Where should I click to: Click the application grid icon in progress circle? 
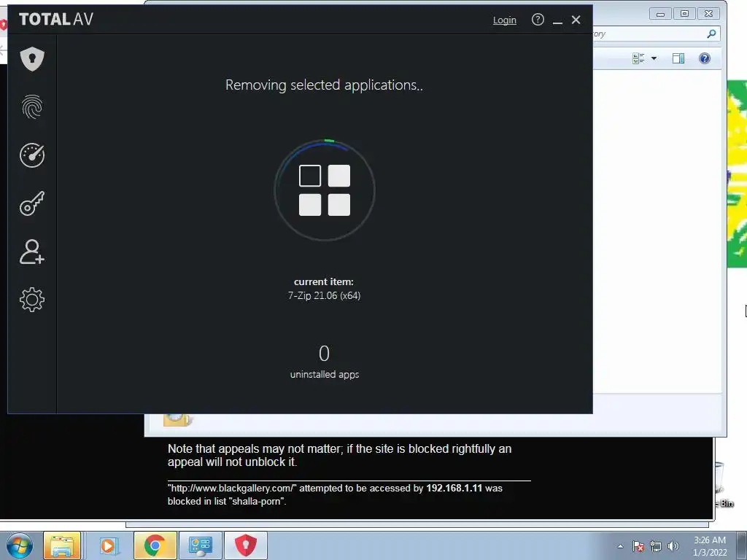[325, 190]
